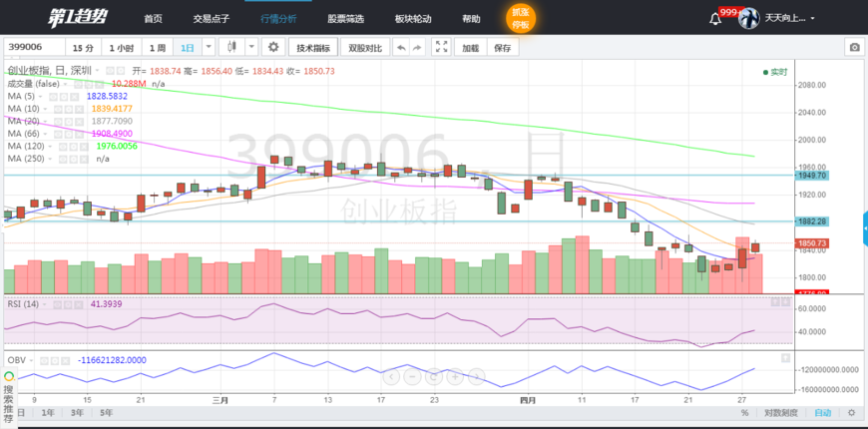Hide the MA (66) line
Screen dimensions: 868x429
pos(58,134)
